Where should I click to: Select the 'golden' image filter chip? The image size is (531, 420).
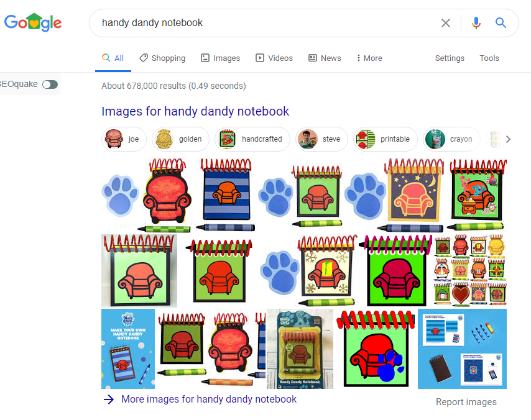(180, 139)
